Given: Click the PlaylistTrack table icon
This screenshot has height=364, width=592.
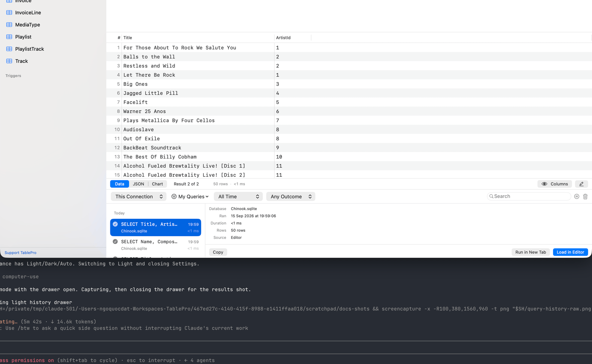Looking at the screenshot, I should pyautogui.click(x=9, y=49).
